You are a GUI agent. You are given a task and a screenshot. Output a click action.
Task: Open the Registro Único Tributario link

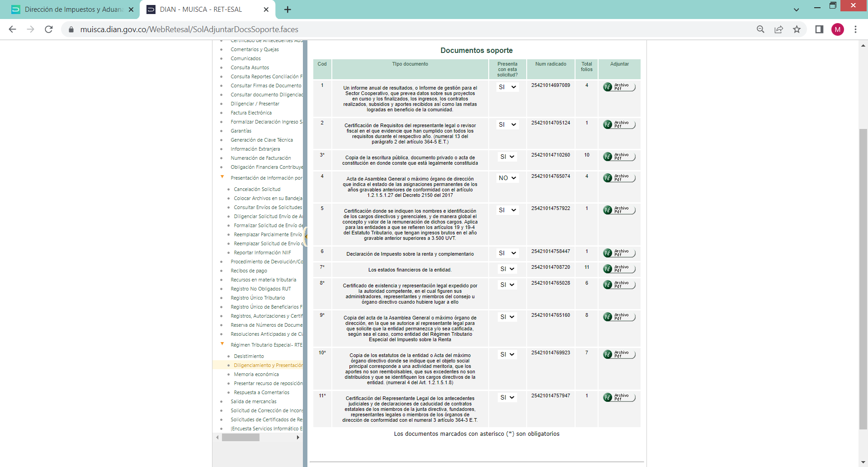coord(258,298)
